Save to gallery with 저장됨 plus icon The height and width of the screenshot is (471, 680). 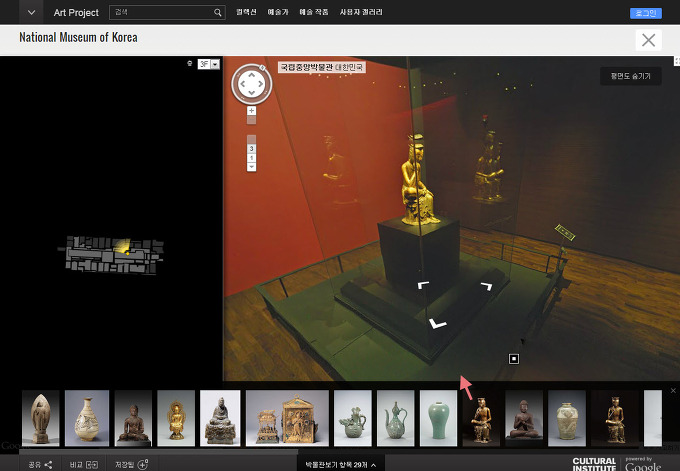coord(142,464)
